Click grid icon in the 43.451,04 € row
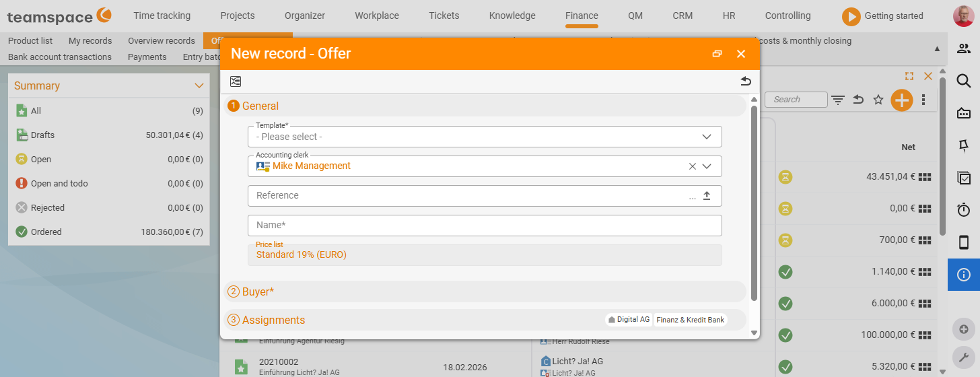This screenshot has width=980, height=377. pos(925,177)
